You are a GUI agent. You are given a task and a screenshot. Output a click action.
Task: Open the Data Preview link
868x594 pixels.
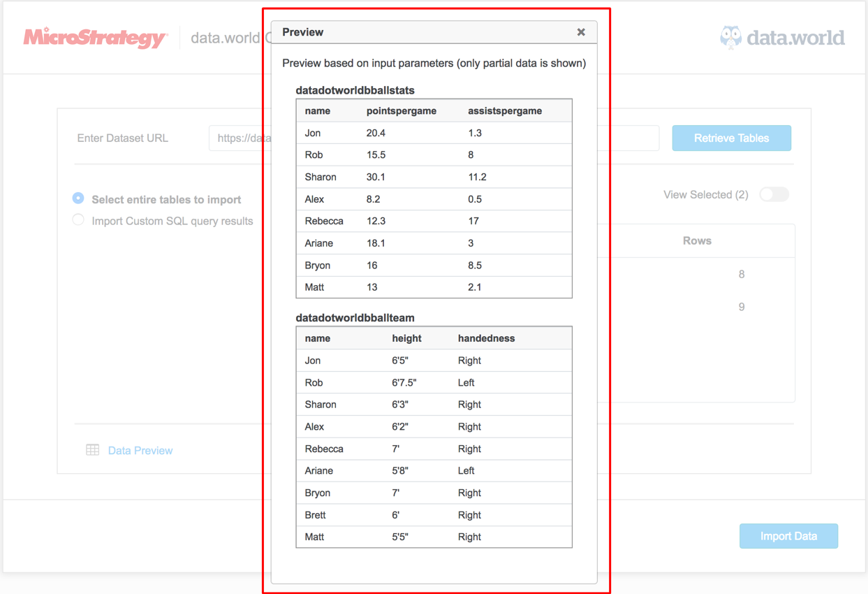click(x=140, y=451)
